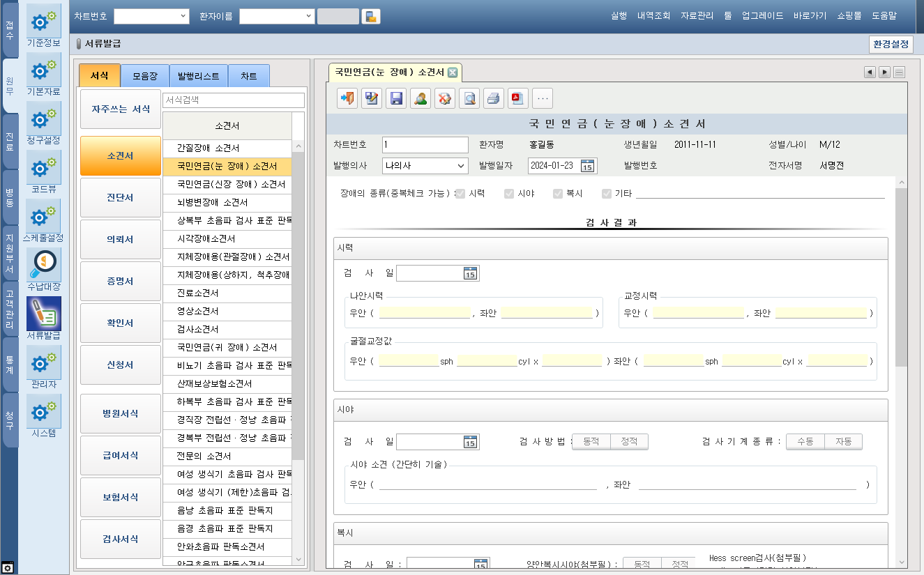Click the 서식검색 search field
Viewport: 924px width, 575px height.
[233, 100]
